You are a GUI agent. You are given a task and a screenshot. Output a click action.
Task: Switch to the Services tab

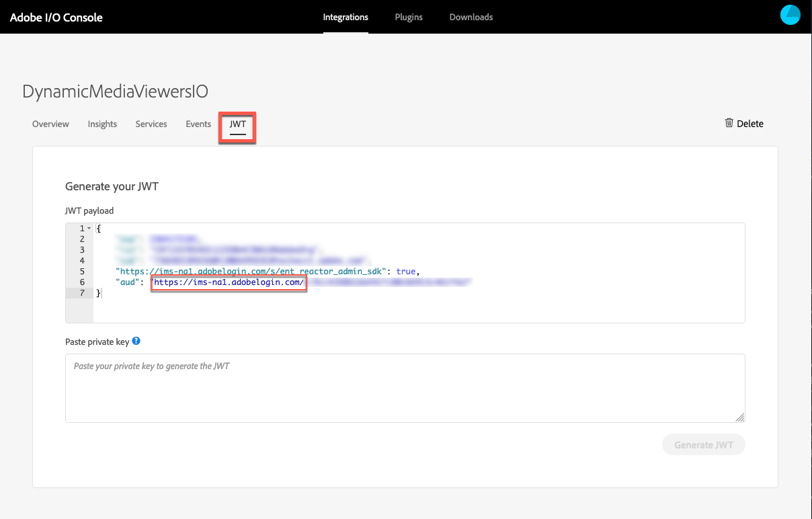click(x=151, y=124)
